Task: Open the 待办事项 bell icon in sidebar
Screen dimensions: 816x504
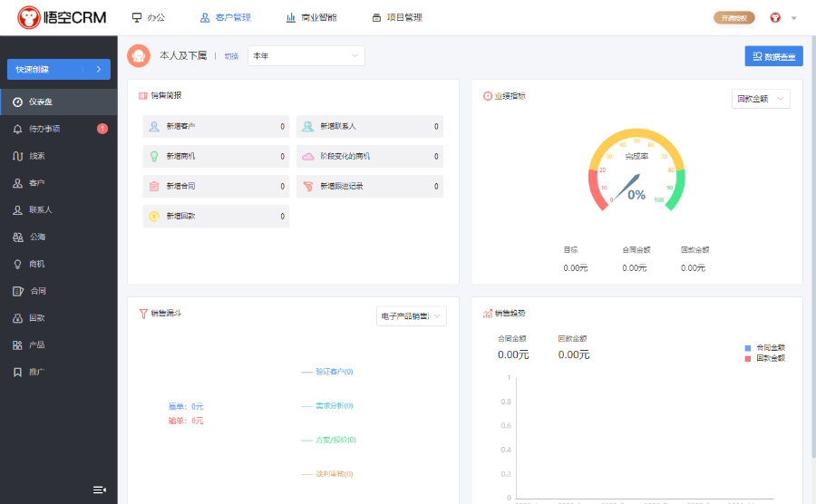Action: click(18, 129)
